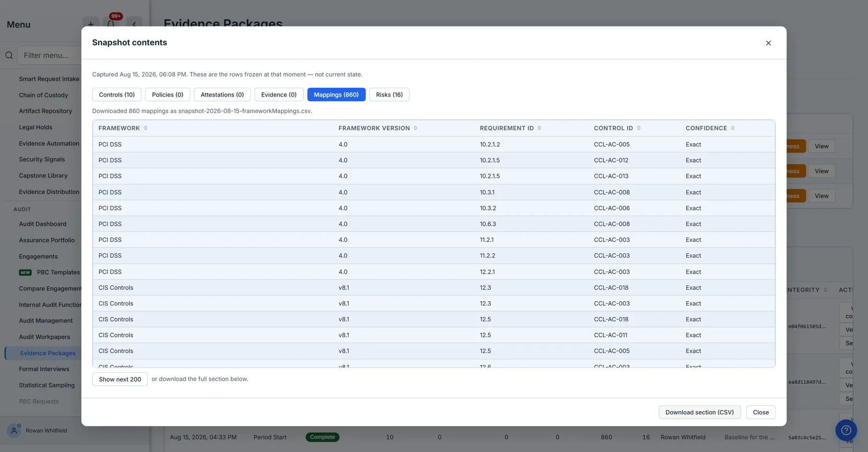This screenshot has height=452, width=868.
Task: Click the first View button behind dialog
Action: click(x=822, y=146)
